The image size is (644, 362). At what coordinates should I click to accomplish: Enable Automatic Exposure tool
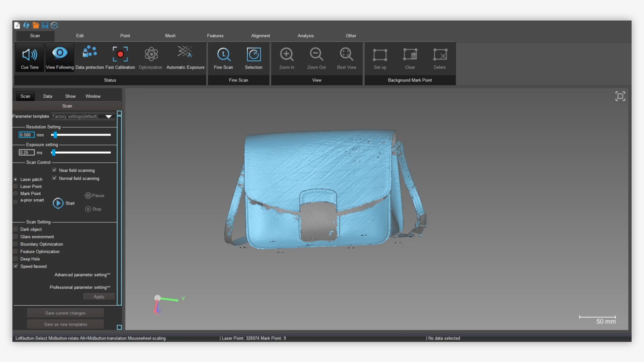185,53
